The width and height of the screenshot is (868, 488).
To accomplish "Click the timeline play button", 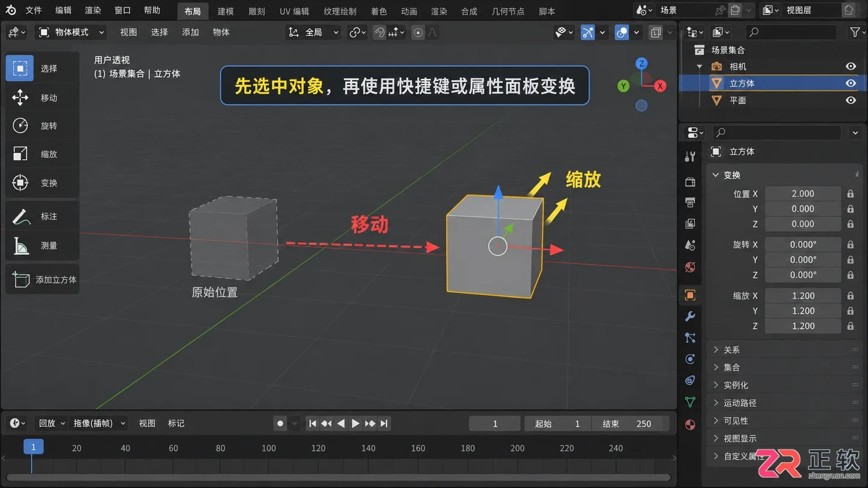I will (356, 424).
